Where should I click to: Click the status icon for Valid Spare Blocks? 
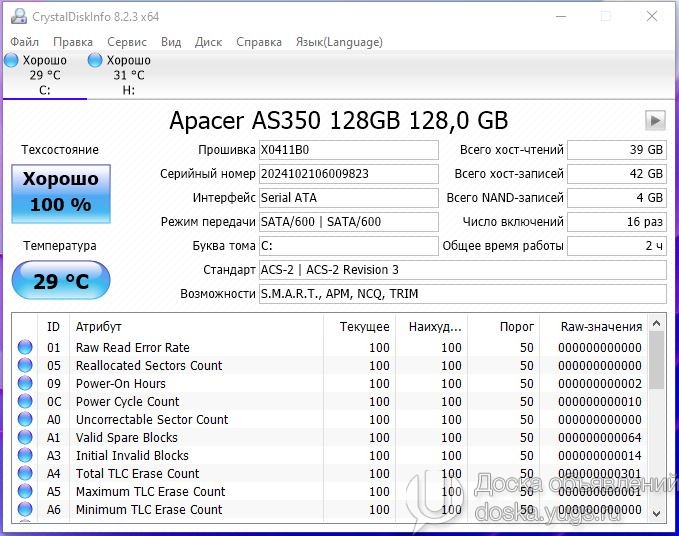click(25, 437)
